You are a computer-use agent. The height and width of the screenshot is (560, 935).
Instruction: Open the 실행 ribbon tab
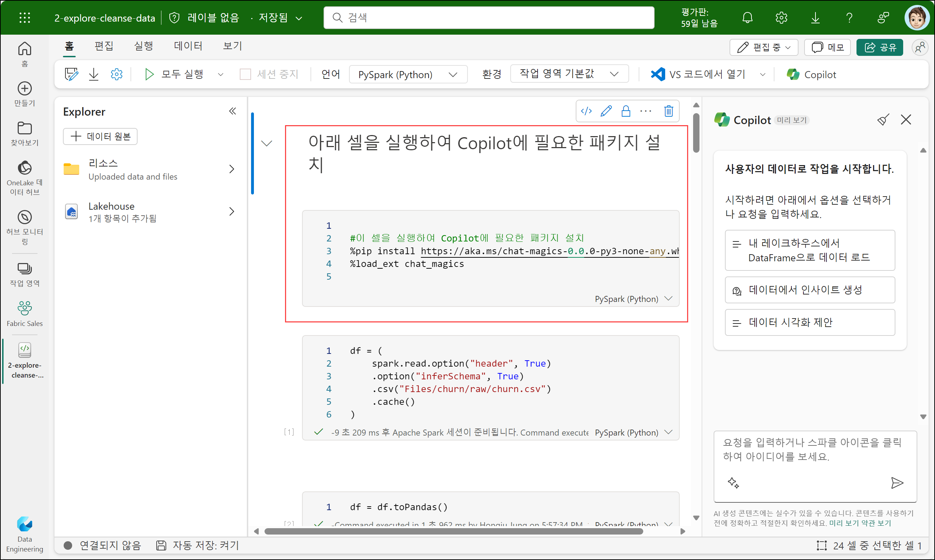(144, 46)
